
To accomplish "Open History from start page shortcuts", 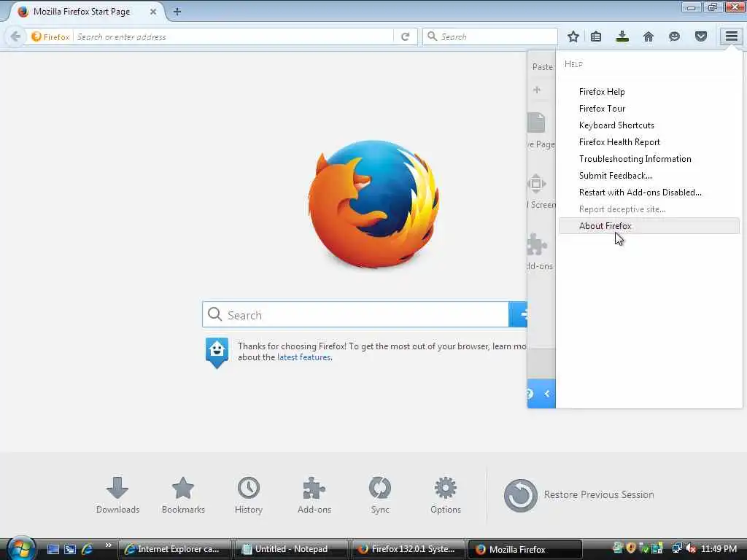I will [249, 495].
